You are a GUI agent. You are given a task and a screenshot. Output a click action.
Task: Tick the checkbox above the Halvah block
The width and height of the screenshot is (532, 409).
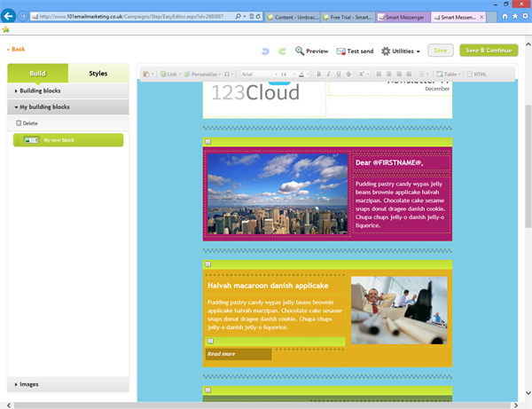(x=208, y=264)
